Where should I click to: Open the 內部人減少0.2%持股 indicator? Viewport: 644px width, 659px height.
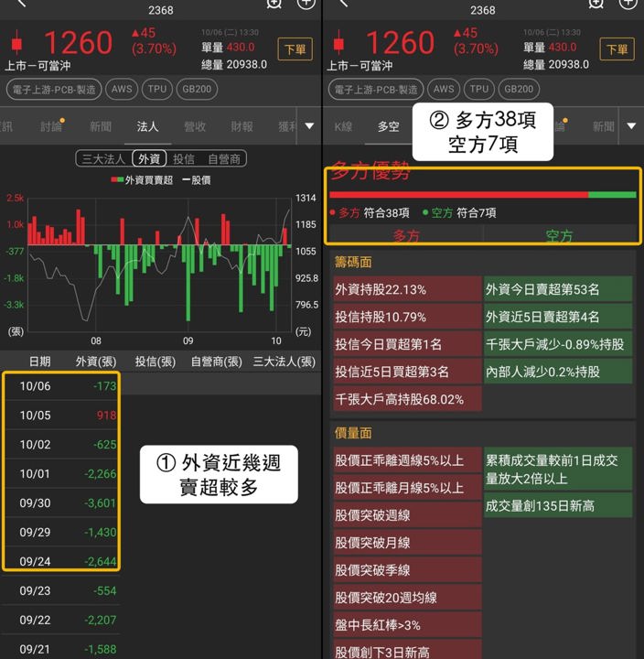558,372
